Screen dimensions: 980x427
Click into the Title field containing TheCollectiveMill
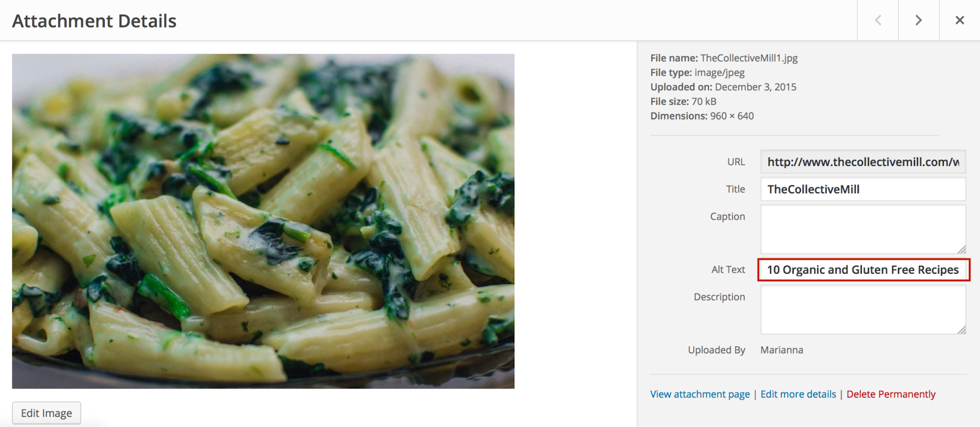pos(863,189)
